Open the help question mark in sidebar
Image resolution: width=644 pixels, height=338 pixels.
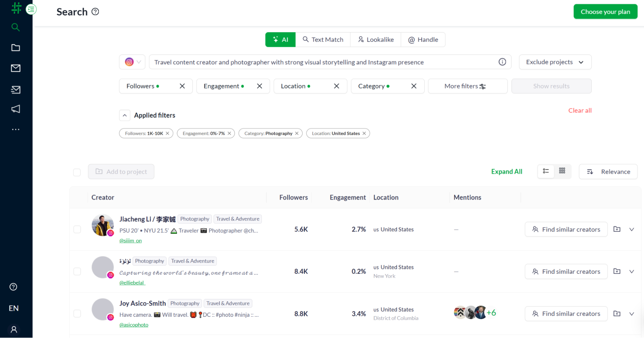[13, 287]
